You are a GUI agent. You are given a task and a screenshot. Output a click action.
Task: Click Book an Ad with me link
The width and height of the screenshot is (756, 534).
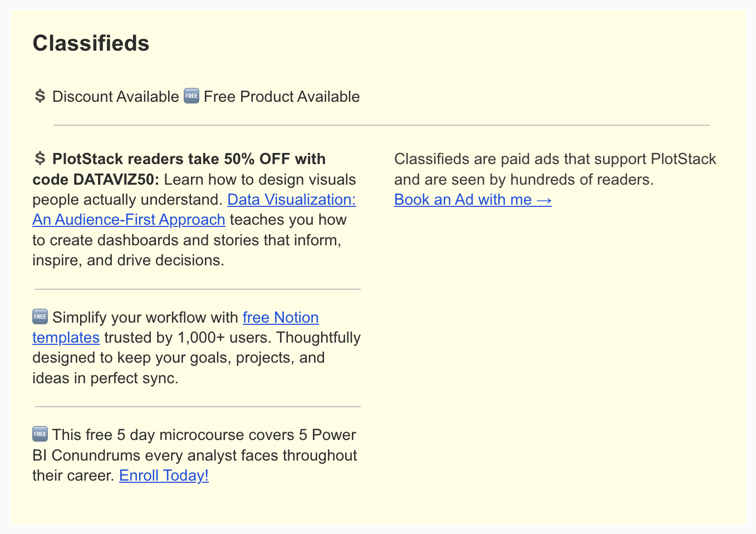click(x=463, y=200)
